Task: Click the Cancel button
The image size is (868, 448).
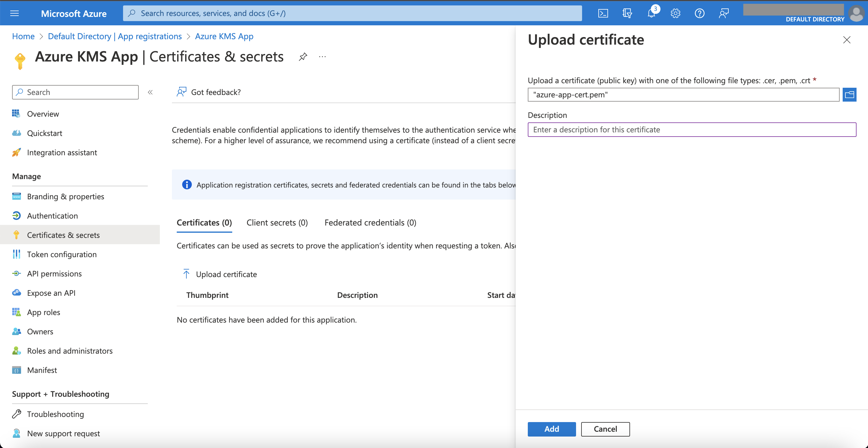Action: [x=605, y=429]
